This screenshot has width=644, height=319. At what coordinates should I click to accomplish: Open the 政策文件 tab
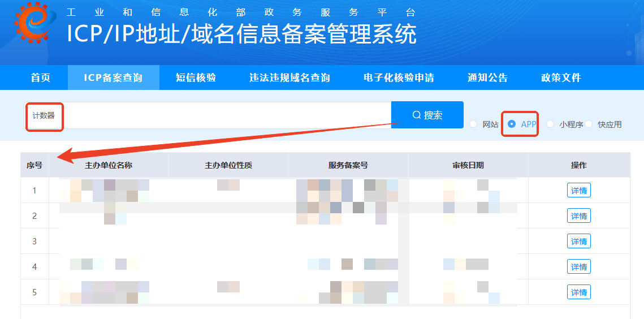(x=561, y=77)
